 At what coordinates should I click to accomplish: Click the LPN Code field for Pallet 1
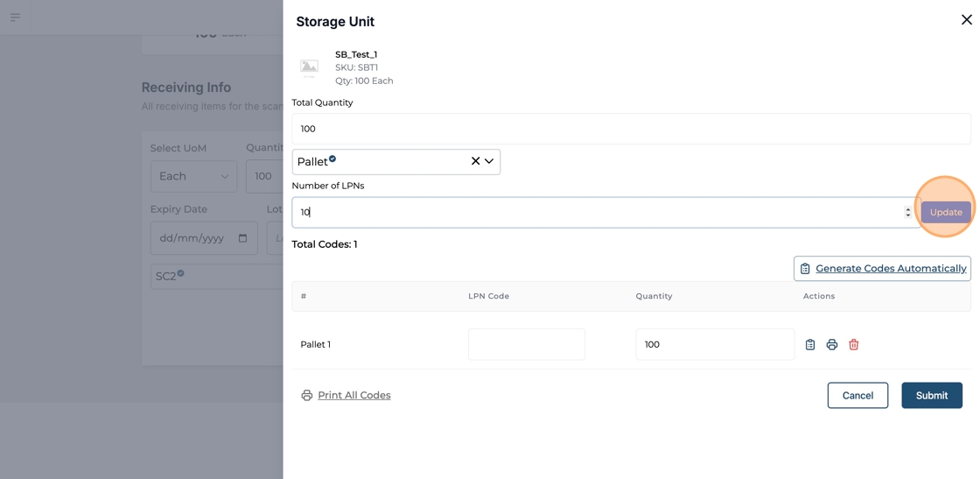[x=526, y=345]
